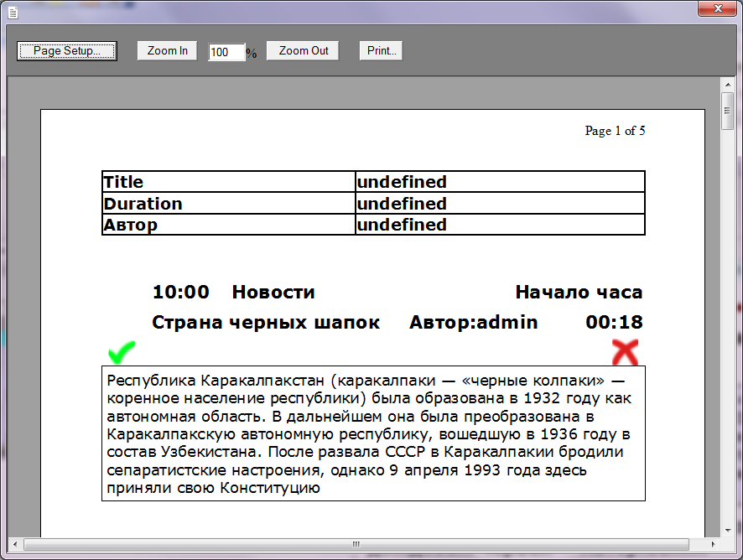Open the Print dialog
This screenshot has width=743, height=560.
click(381, 50)
